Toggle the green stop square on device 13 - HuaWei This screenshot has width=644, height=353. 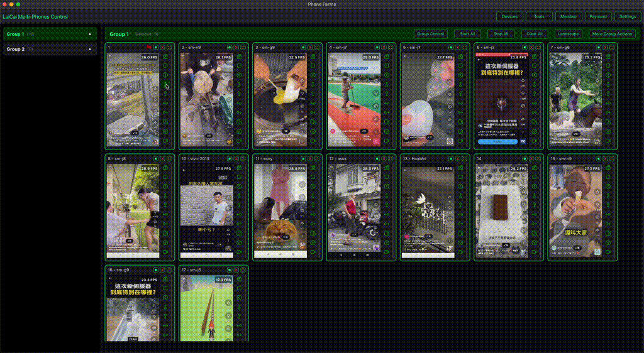point(452,159)
